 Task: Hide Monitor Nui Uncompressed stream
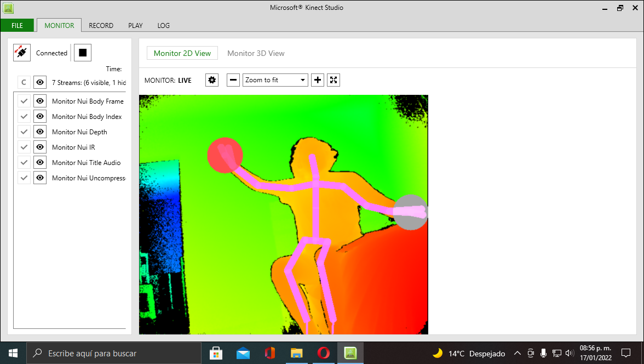coord(40,178)
